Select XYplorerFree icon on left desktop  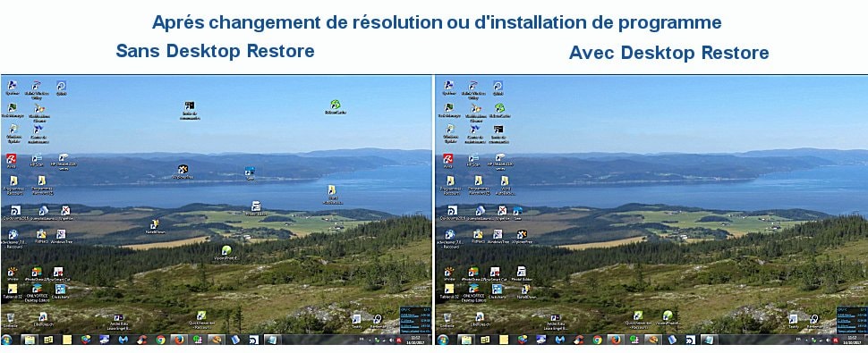tap(183, 172)
